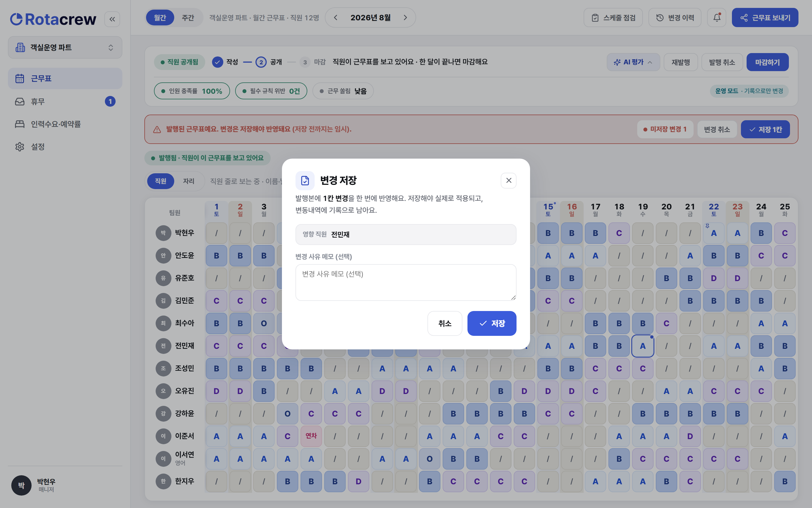The width and height of the screenshot is (812, 508).
Task: Click 한지우's avatar circle in the roster
Action: pos(163,481)
